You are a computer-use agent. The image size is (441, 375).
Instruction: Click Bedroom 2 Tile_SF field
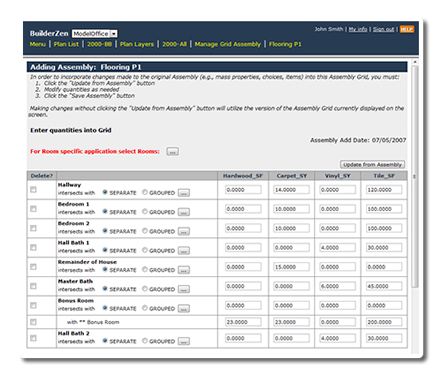(384, 229)
